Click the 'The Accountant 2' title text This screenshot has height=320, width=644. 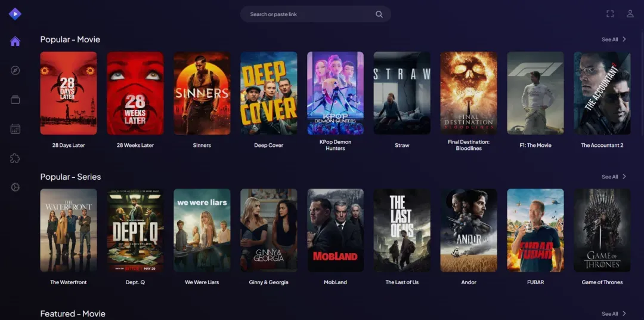coord(602,145)
